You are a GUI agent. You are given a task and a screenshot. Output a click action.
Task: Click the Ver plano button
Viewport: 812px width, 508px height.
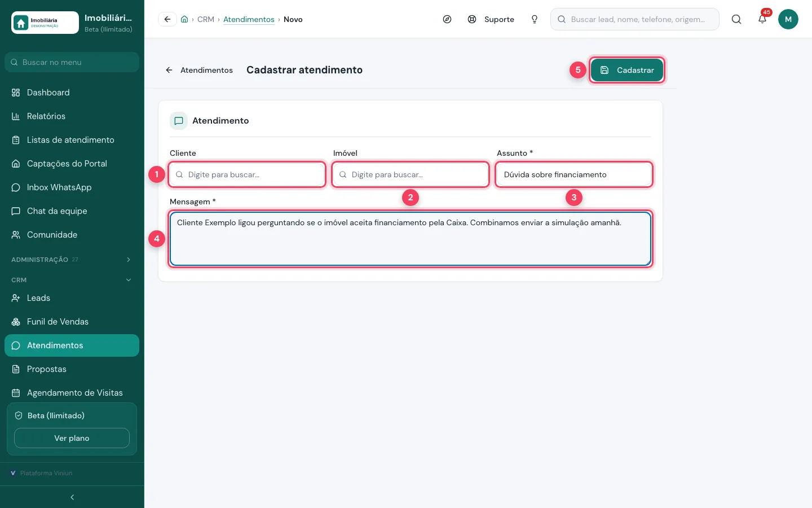pos(72,438)
